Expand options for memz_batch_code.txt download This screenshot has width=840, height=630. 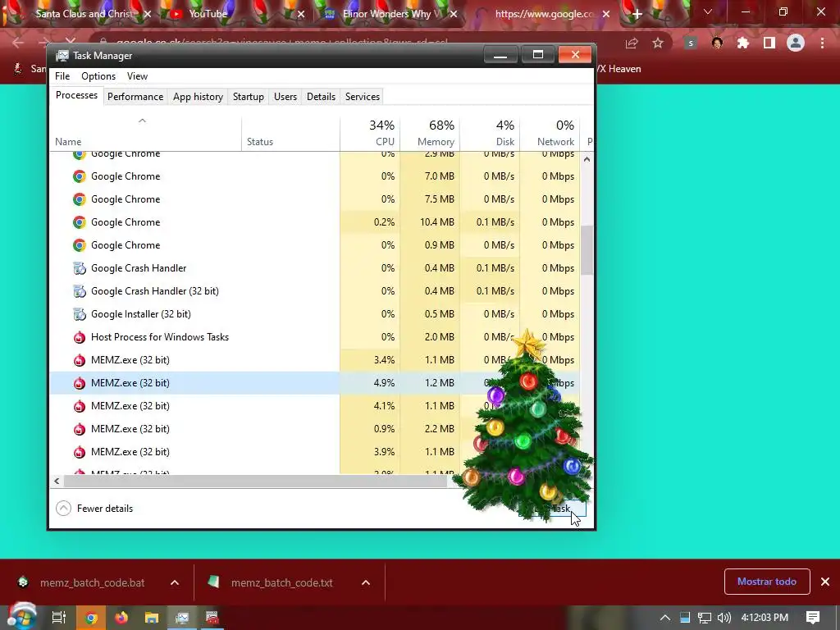pyautogui.click(x=366, y=582)
